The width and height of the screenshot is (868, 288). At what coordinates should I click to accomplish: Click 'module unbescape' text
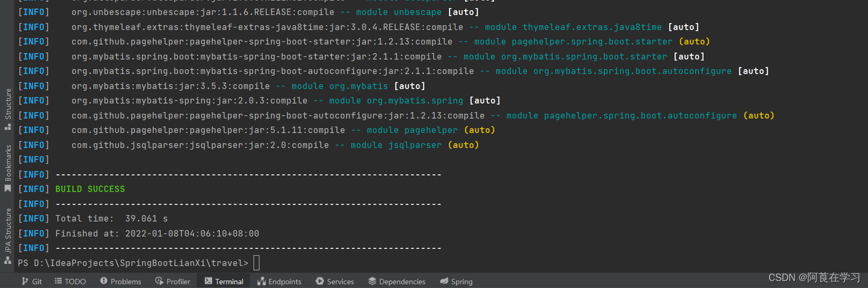tap(399, 12)
